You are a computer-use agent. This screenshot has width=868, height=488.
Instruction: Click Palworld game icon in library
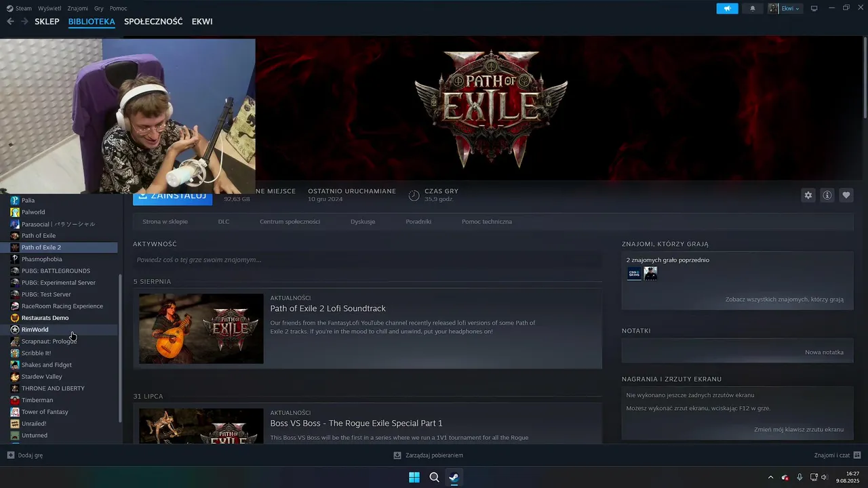(x=15, y=212)
